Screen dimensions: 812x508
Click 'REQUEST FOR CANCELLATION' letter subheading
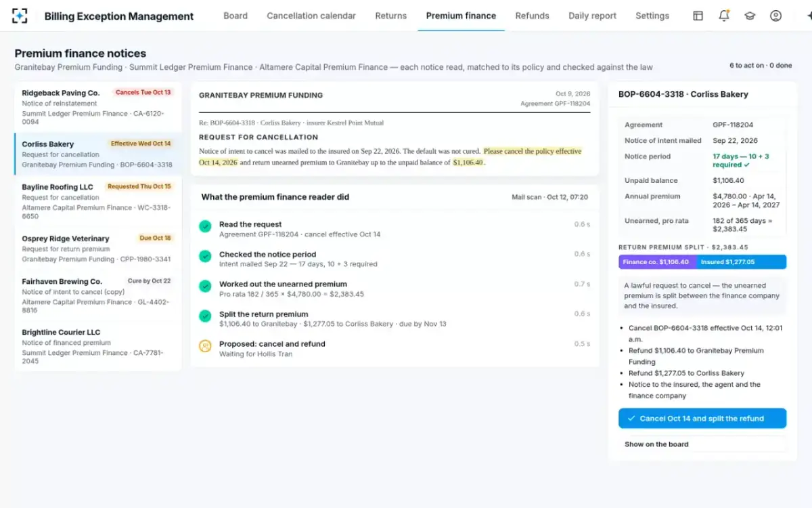pos(258,137)
